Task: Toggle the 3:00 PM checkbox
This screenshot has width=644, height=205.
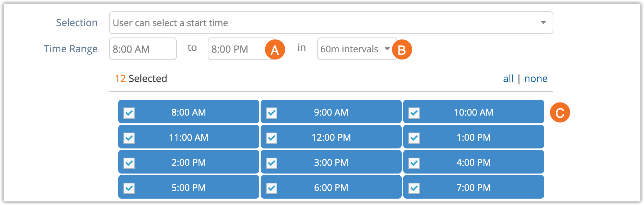Action: [x=272, y=163]
